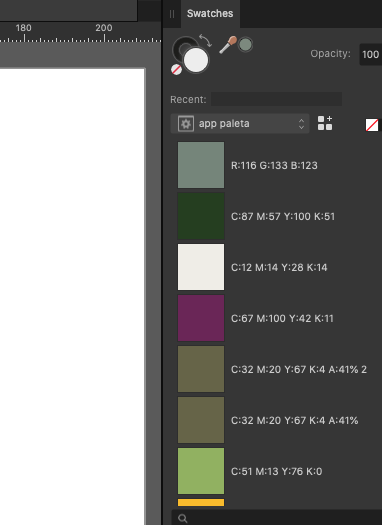This screenshot has height=525, width=382.
Task: Click the picked color circle beside eyedropper
Action: click(x=245, y=45)
